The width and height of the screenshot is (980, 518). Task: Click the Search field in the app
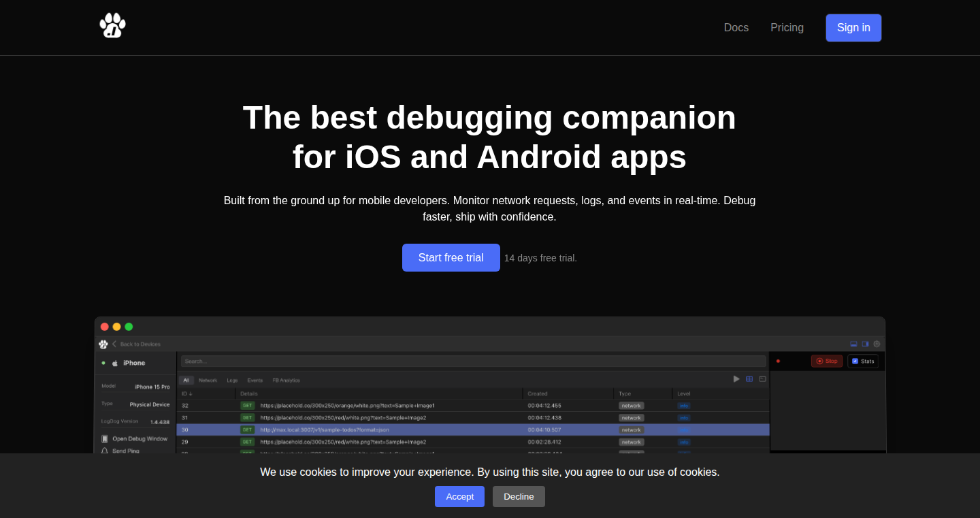pos(473,361)
